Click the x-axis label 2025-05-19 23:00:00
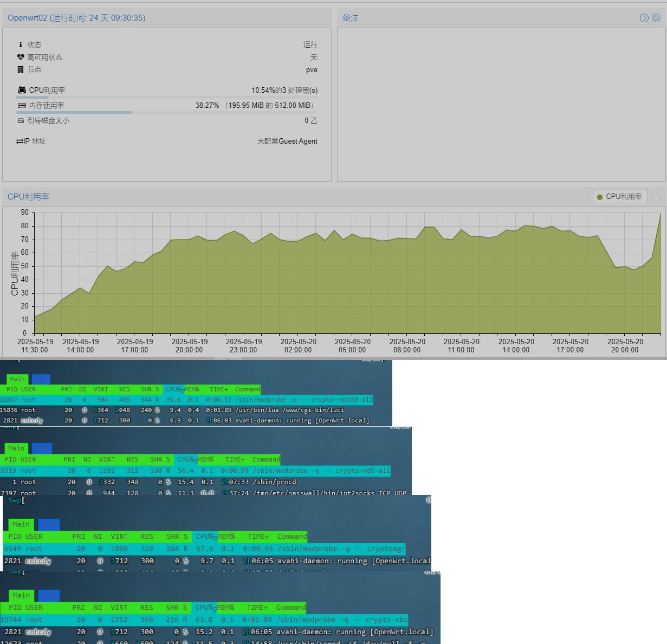Viewport: 667px width, 644px height. point(244,346)
